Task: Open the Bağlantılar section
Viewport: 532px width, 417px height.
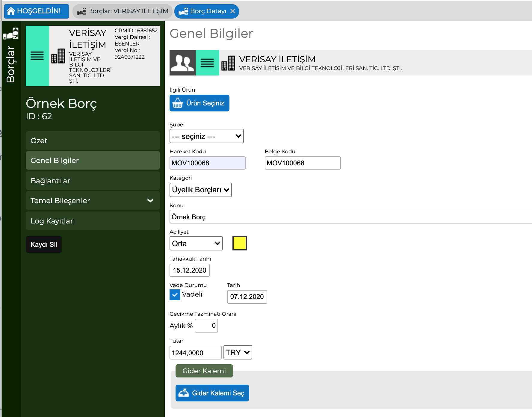Action: click(x=93, y=181)
